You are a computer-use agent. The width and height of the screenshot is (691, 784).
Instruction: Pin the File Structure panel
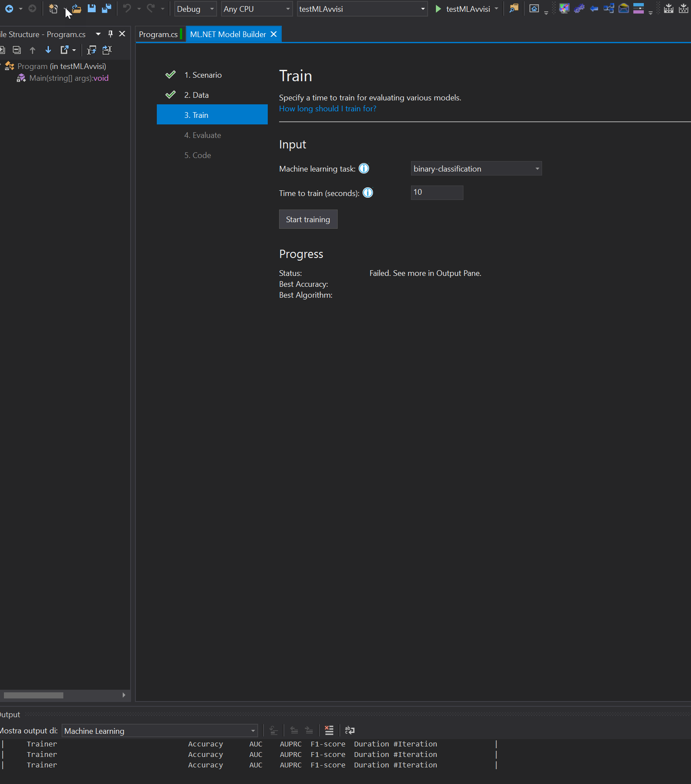click(111, 34)
